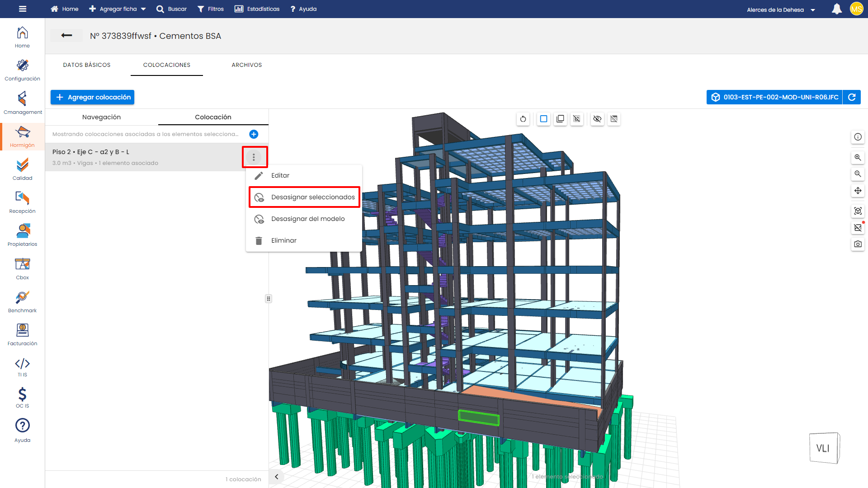Click the panel resize drag handle
868x488 pixels.
[x=269, y=299]
